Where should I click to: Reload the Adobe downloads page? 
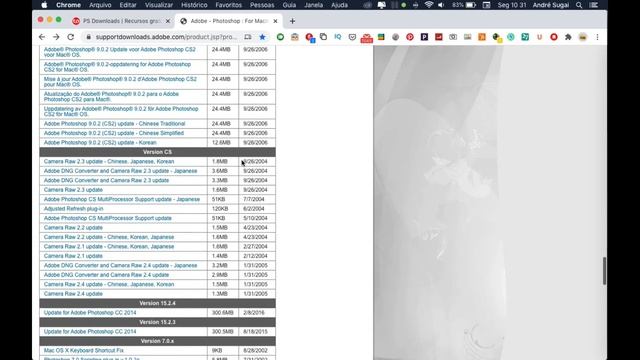(x=71, y=37)
